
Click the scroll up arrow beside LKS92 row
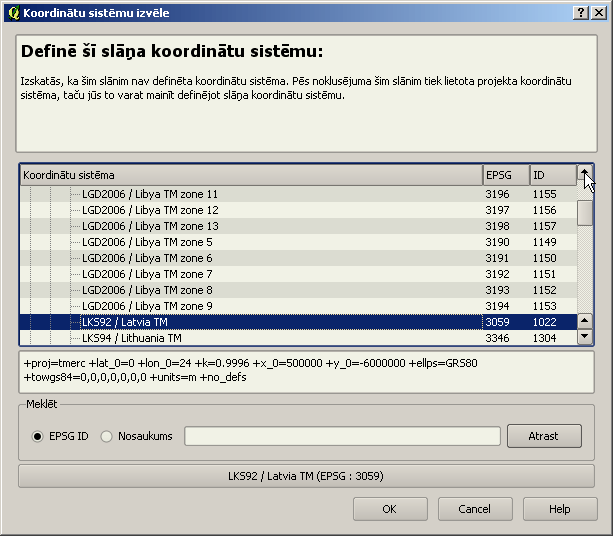pyautogui.click(x=584, y=321)
